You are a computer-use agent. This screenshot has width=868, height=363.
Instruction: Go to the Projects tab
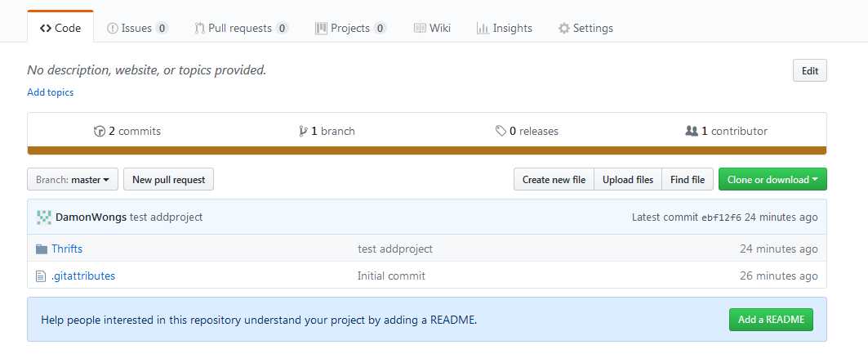(x=350, y=29)
